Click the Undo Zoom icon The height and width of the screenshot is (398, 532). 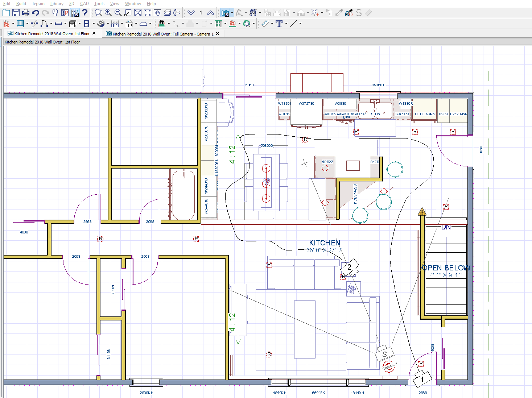pos(128,13)
